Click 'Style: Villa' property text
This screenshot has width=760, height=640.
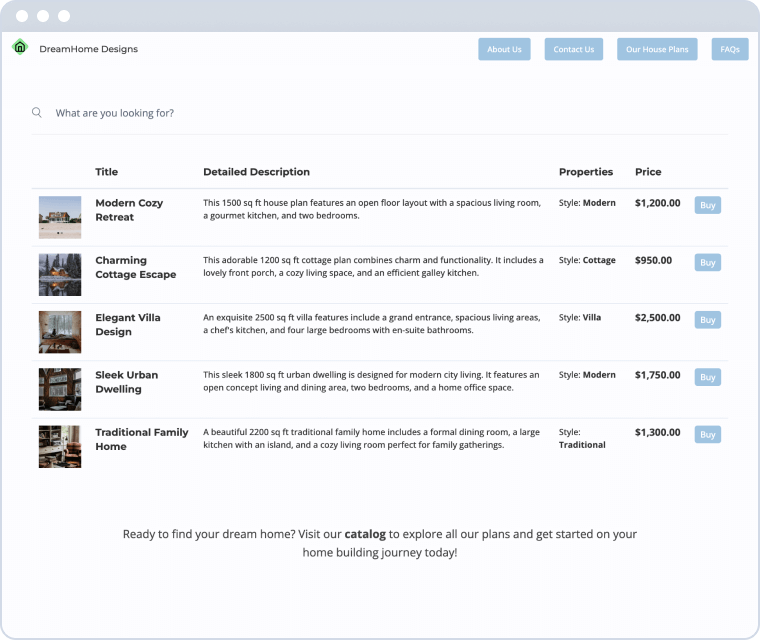click(x=580, y=318)
